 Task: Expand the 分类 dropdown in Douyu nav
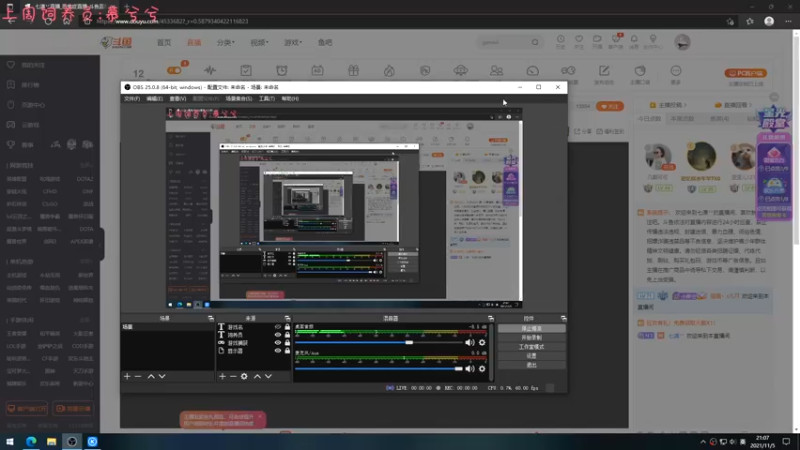click(226, 43)
